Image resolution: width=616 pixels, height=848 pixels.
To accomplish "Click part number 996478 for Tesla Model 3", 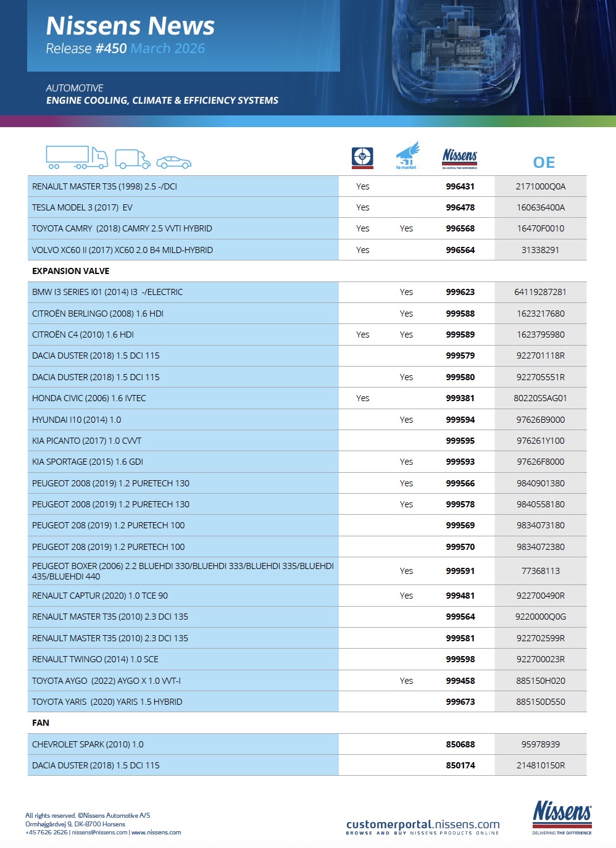I will 460,207.
